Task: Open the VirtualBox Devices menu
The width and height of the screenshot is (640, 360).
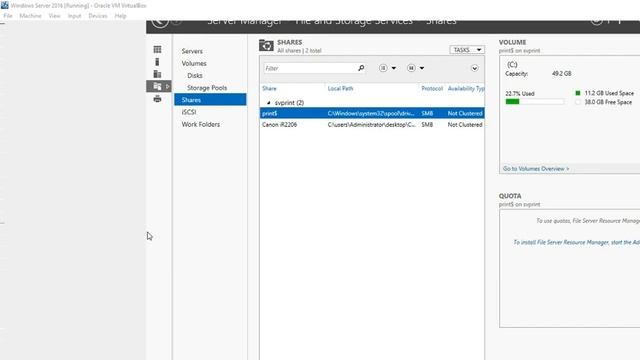Action: pyautogui.click(x=98, y=16)
